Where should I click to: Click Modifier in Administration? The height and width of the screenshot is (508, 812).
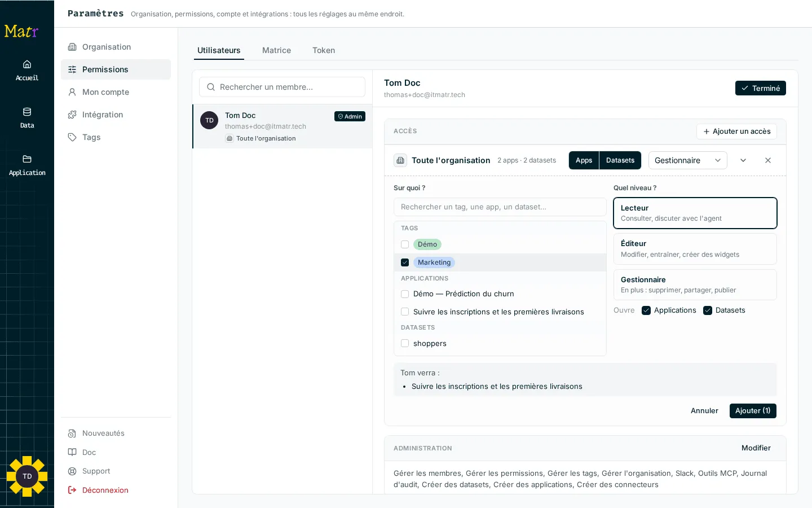pos(756,448)
